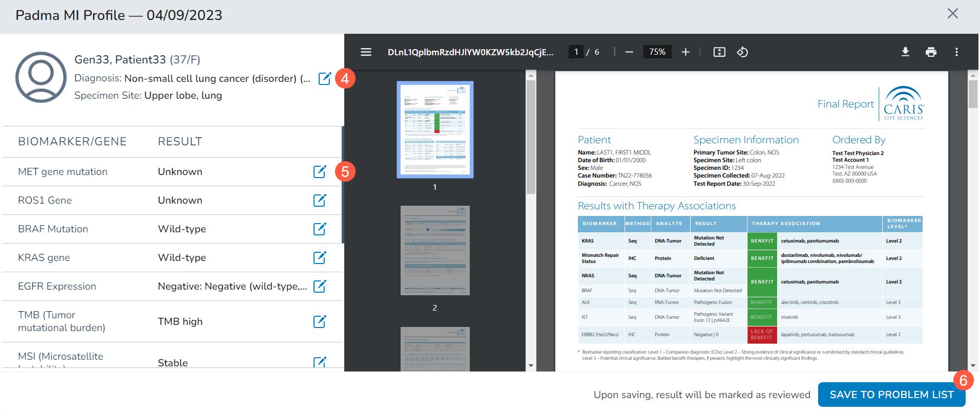980x416 pixels.
Task: Rotate the PDF document
Action: (742, 52)
